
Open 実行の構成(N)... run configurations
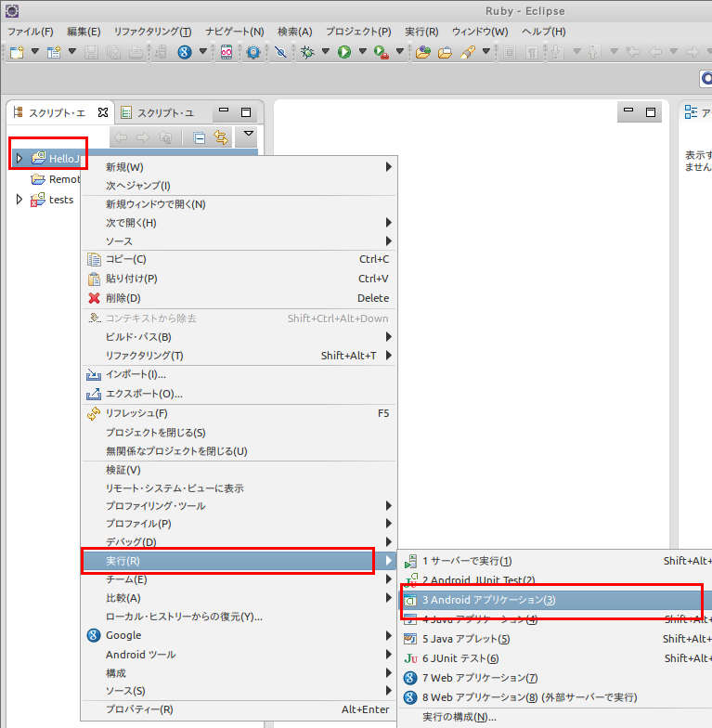pos(555,717)
